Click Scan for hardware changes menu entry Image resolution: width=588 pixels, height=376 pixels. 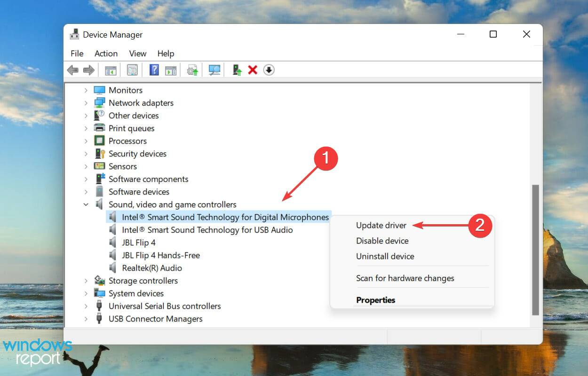pyautogui.click(x=405, y=278)
